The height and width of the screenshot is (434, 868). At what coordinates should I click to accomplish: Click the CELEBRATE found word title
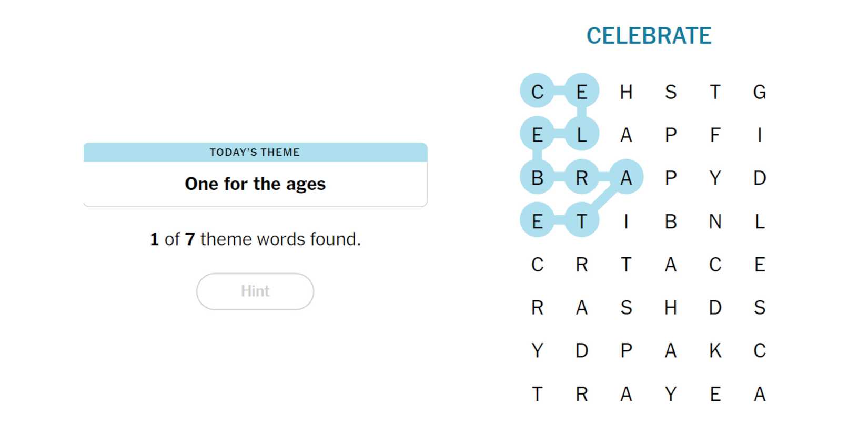649,36
